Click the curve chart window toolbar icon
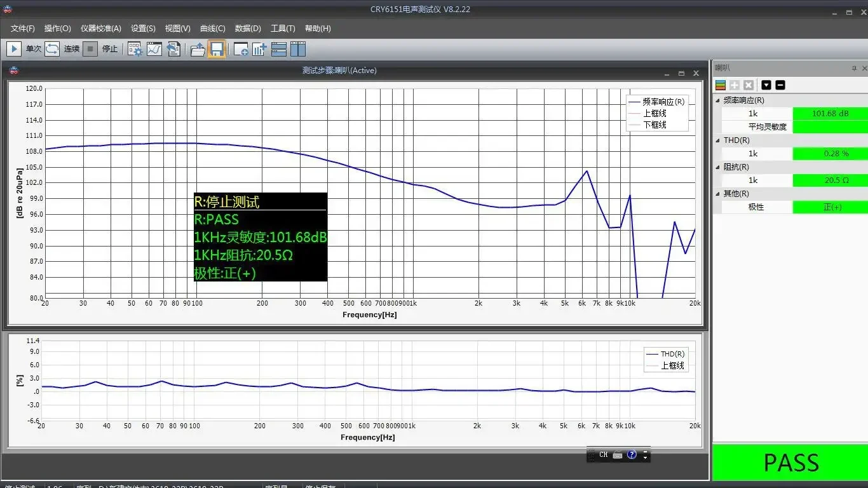The width and height of the screenshot is (868, 488). click(x=154, y=49)
